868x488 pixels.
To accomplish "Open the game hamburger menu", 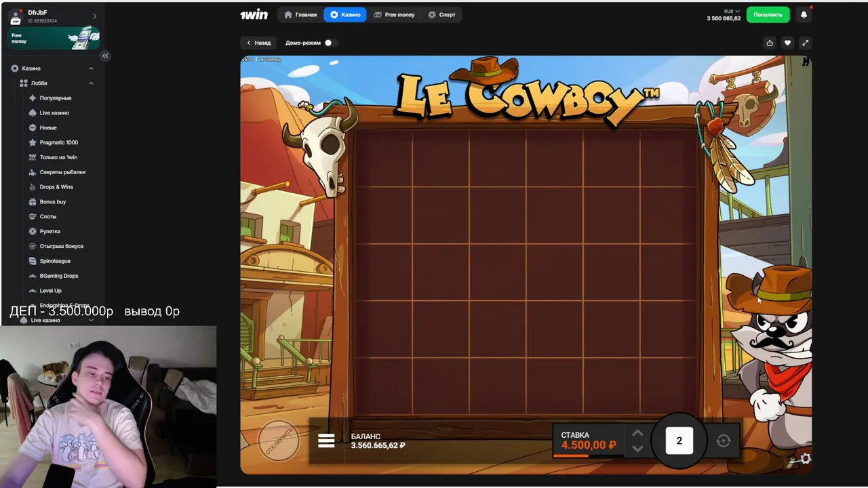I will (x=326, y=441).
